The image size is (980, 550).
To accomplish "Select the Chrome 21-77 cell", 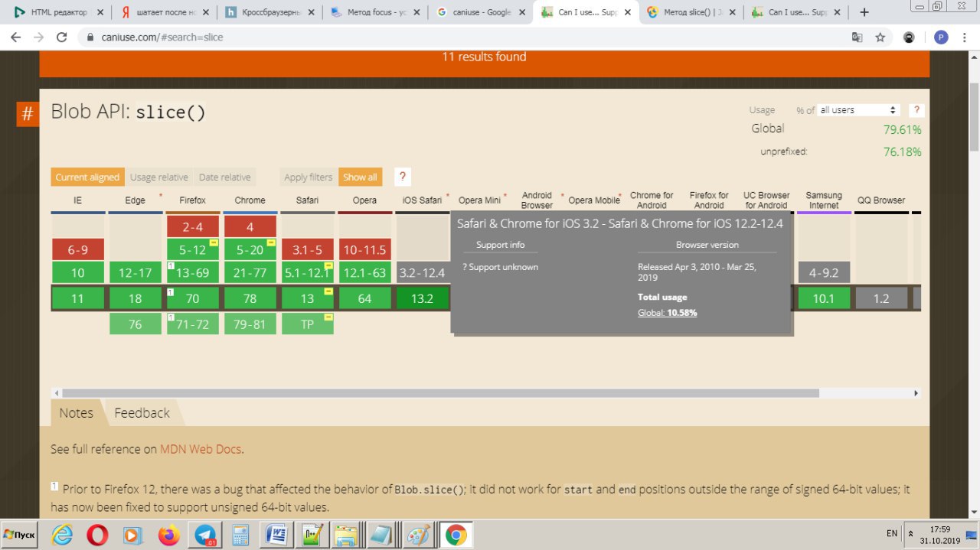I will (250, 272).
